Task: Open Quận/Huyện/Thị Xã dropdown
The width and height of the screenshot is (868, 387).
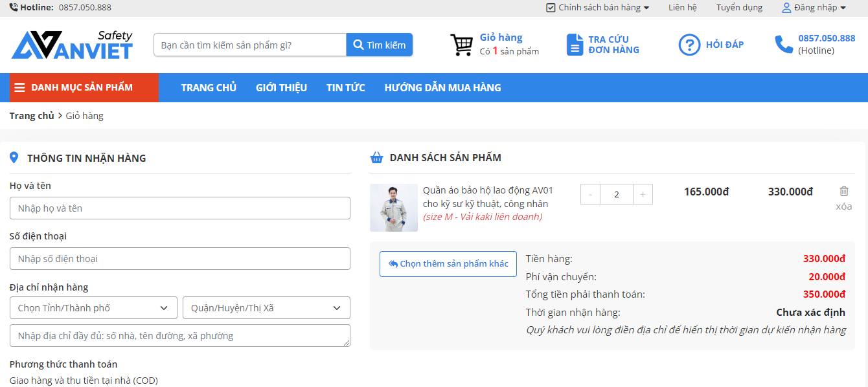Action: tap(266, 308)
